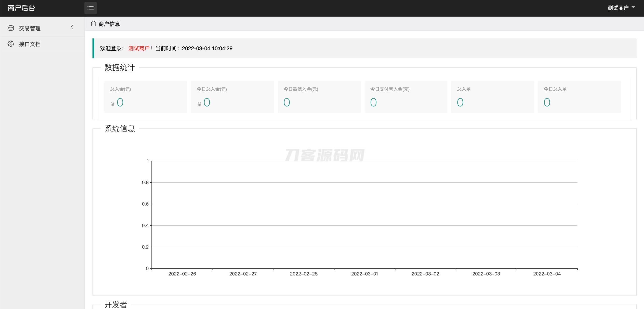Viewport: 644px width, 309px height.
Task: Click the 商户信息 breadcrumb label
Action: point(109,23)
